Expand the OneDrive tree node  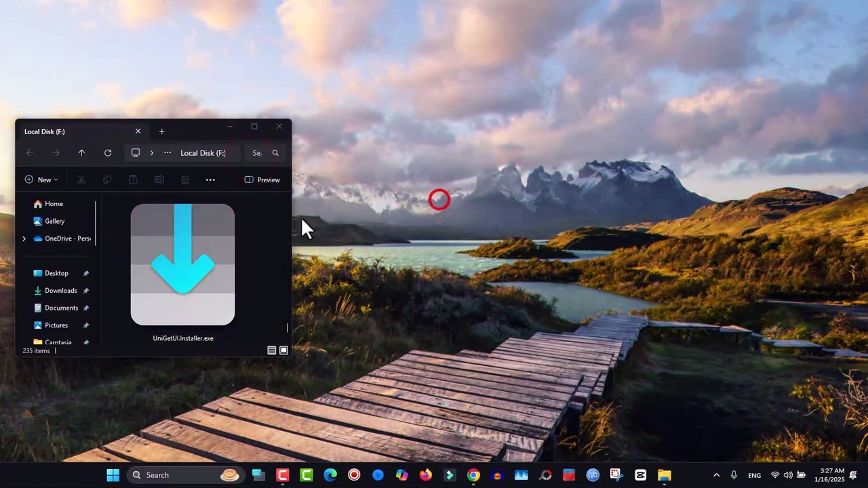[24, 239]
